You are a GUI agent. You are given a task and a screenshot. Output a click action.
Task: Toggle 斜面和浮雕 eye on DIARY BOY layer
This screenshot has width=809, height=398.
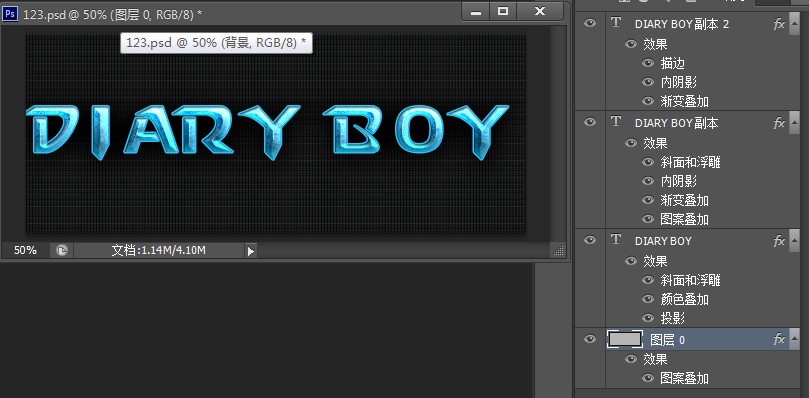(x=648, y=280)
